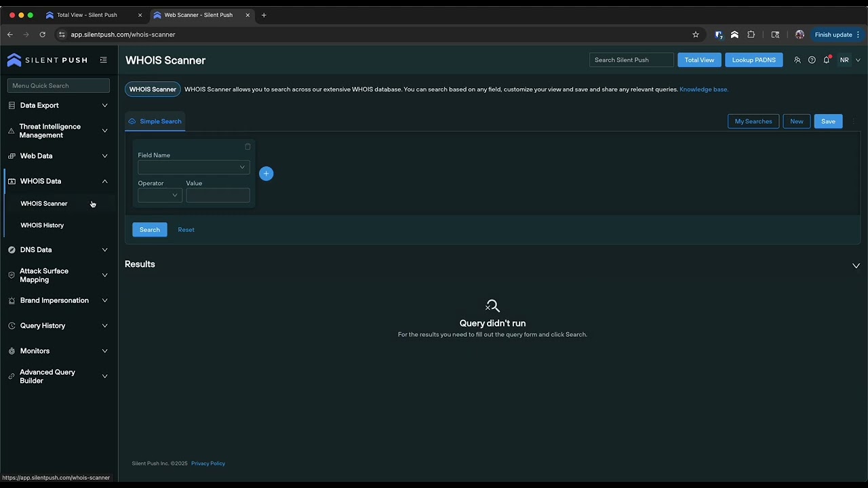Screen dimensions: 868x488
Task: Open the Chrome profile avatar
Action: (x=800, y=35)
